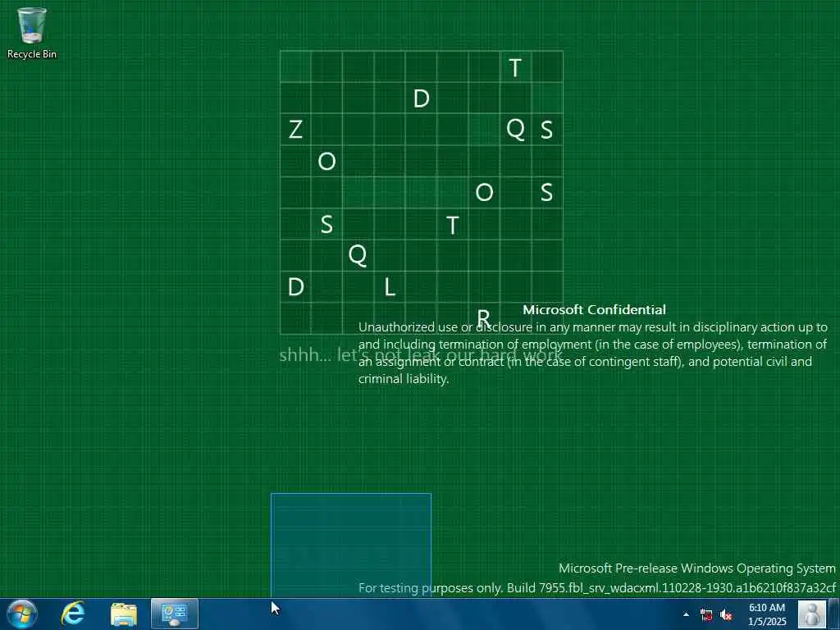Open Windows Explorer folder icon on taskbar

pyautogui.click(x=124, y=614)
